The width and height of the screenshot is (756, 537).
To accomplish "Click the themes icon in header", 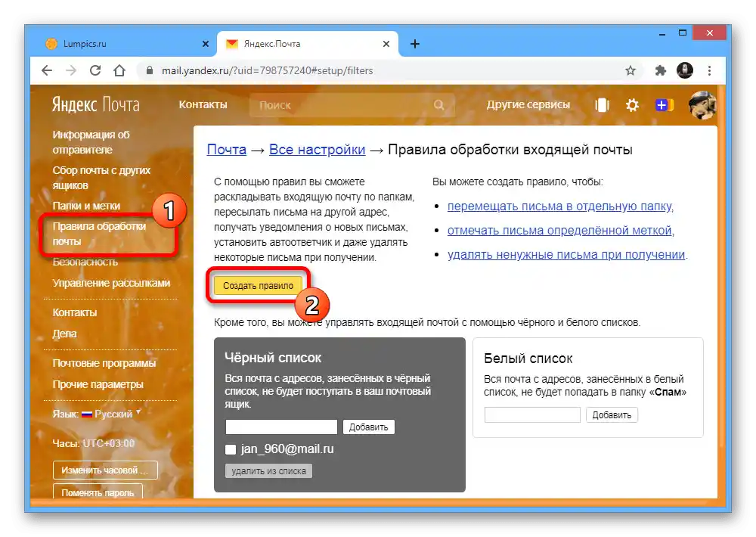I will coord(602,104).
